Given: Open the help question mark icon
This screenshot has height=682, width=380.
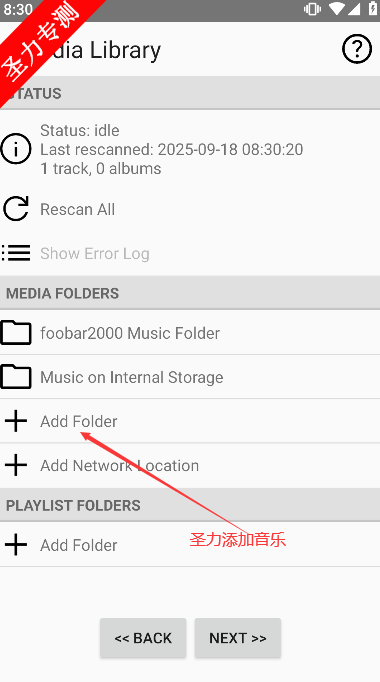Looking at the screenshot, I should [x=357, y=49].
